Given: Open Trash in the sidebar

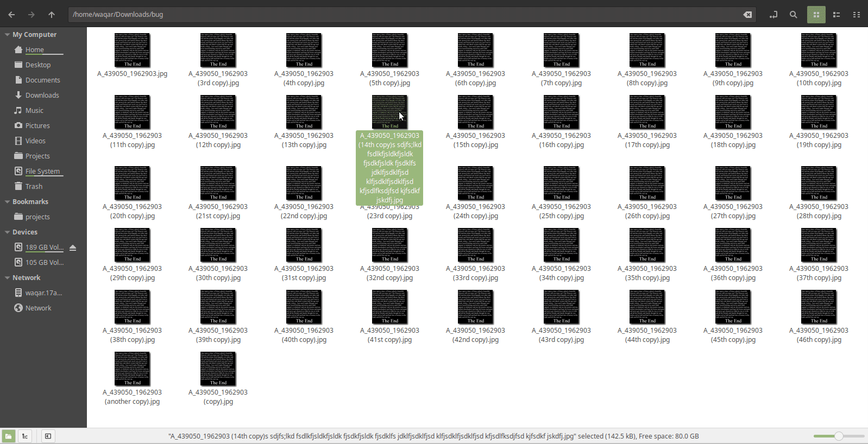Looking at the screenshot, I should (x=34, y=186).
